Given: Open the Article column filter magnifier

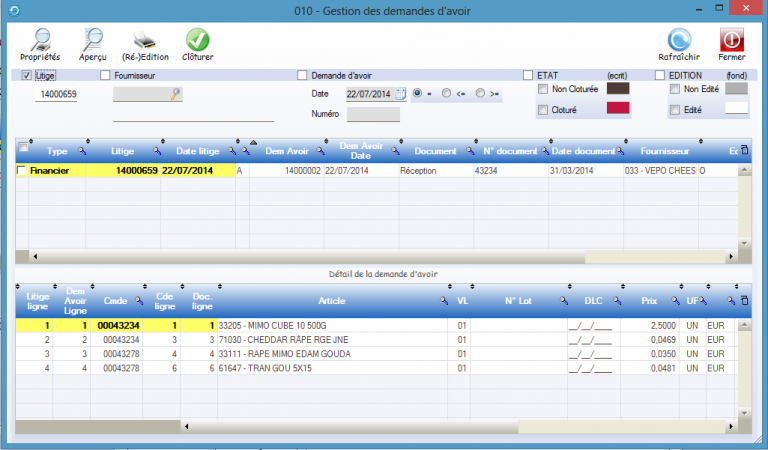Looking at the screenshot, I should coord(443,300).
